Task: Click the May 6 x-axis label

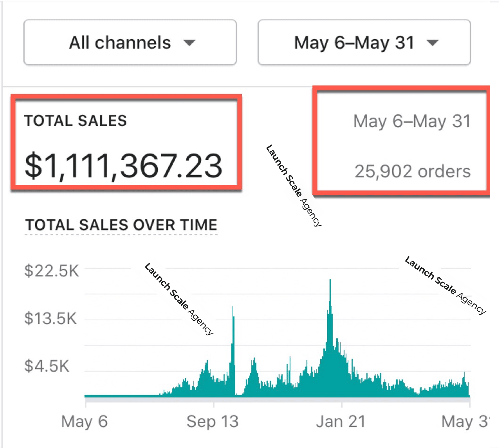Action: click(84, 421)
